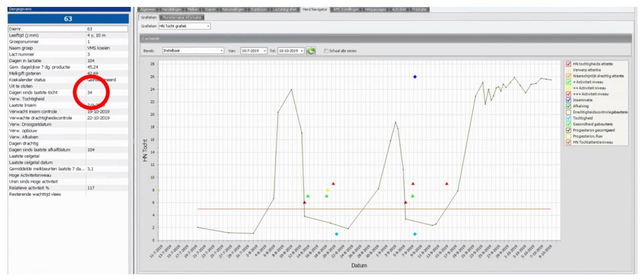Viewport: 644px width, 280px height.
Task: Click the cyan diamond marker near 20-8-2019
Action: coord(336,234)
